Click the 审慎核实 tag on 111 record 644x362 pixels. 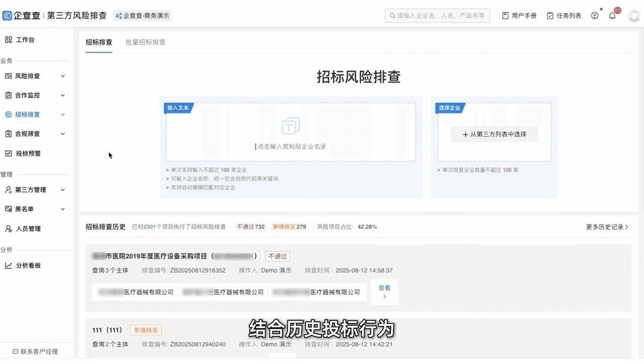pyautogui.click(x=146, y=330)
